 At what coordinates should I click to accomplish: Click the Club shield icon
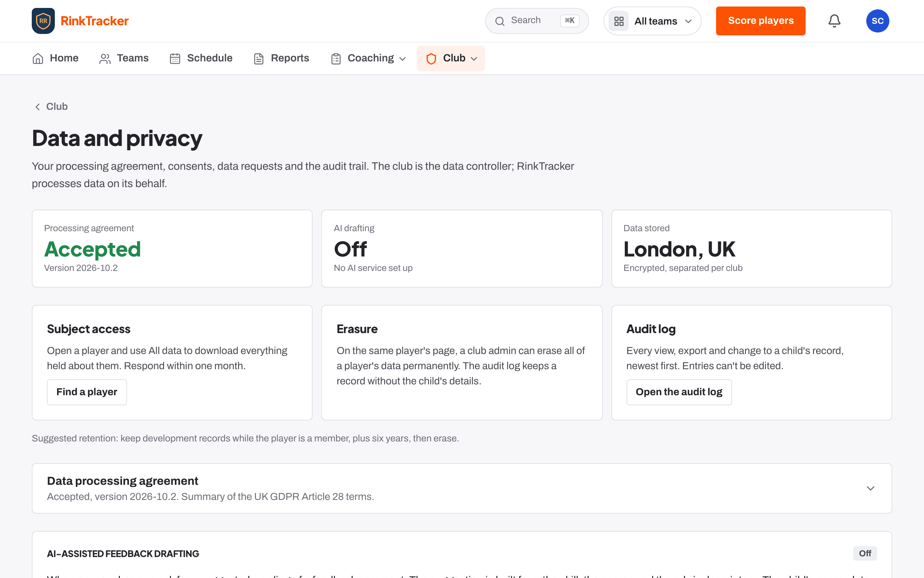(x=431, y=59)
